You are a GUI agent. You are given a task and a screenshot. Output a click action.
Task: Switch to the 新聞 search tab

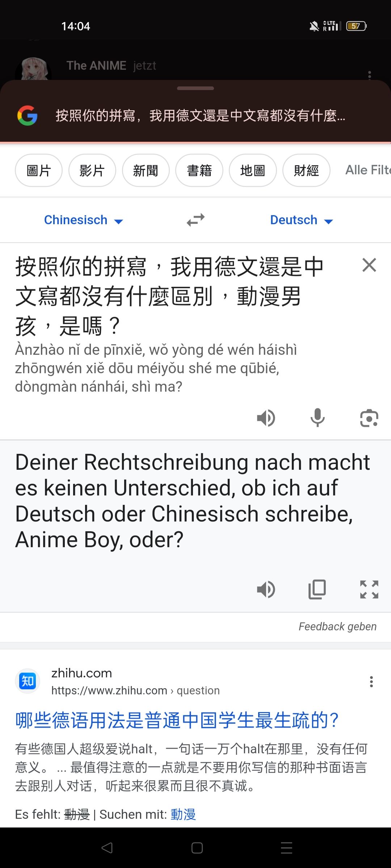coord(146,170)
